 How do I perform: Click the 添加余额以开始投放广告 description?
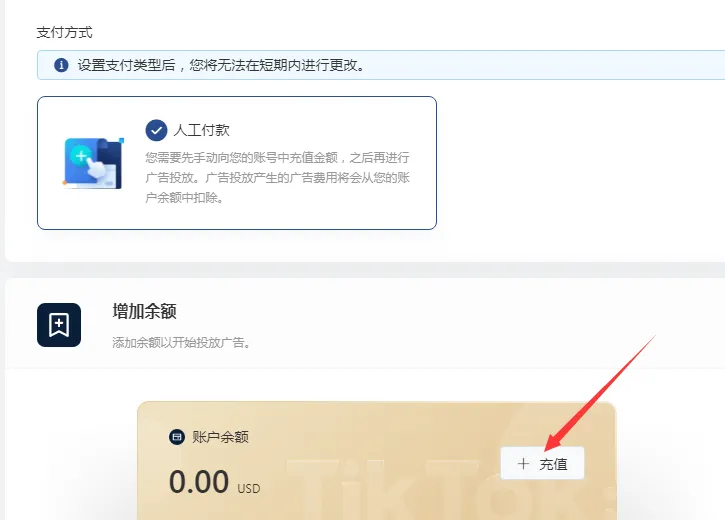tap(181, 343)
